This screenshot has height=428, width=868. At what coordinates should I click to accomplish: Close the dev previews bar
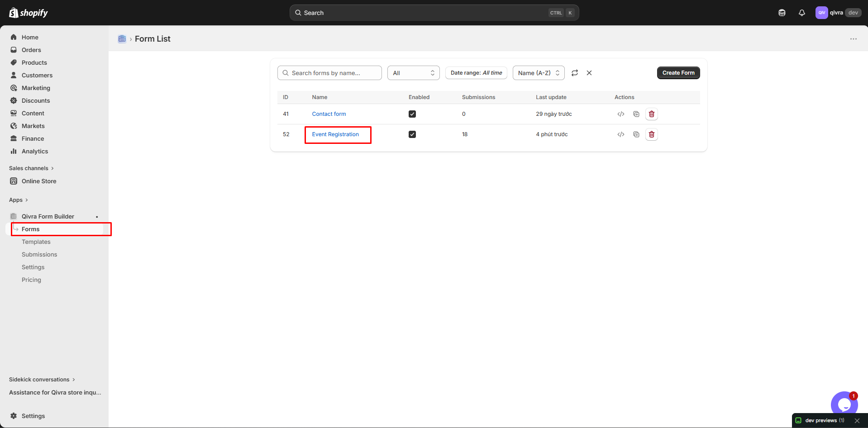coord(857,421)
